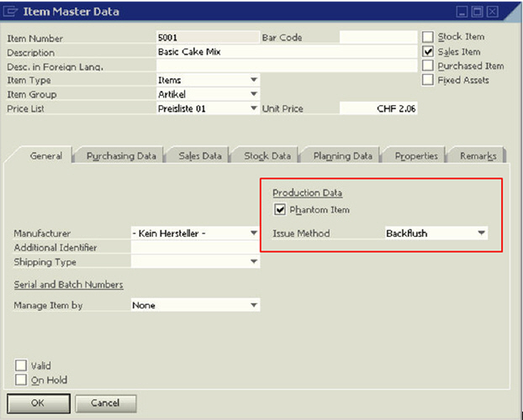Click the Additional Identifier field

click(195, 247)
